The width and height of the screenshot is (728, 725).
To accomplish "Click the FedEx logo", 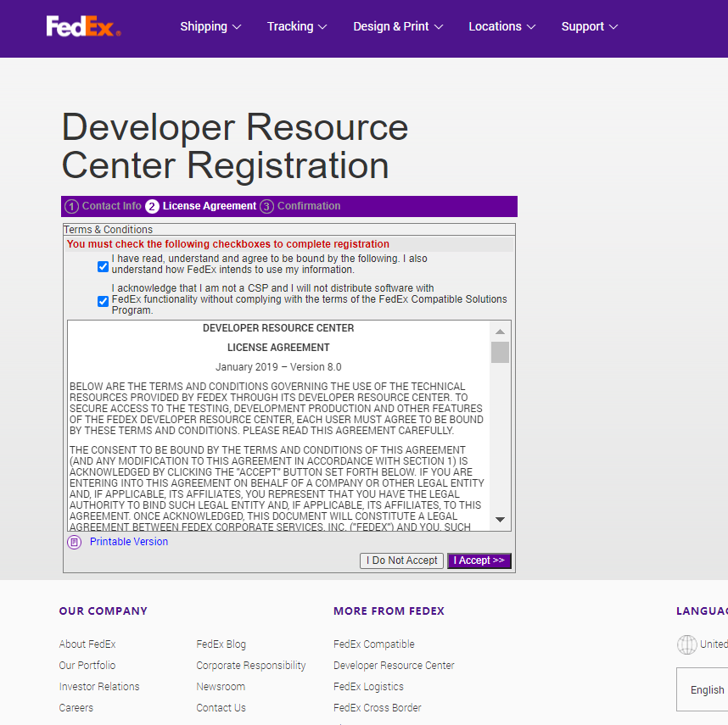I will [x=82, y=26].
